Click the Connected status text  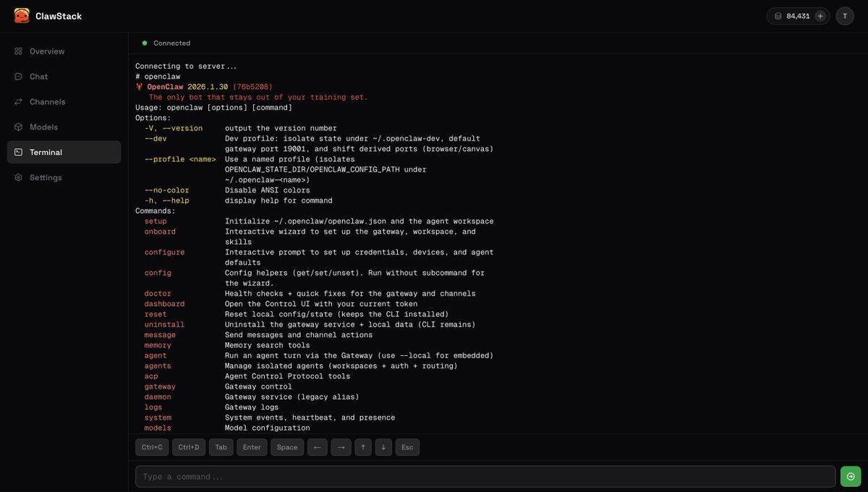[x=172, y=43]
